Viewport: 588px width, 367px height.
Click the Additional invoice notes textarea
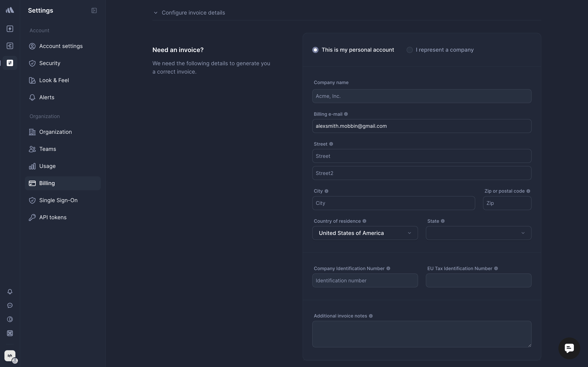[x=422, y=334]
